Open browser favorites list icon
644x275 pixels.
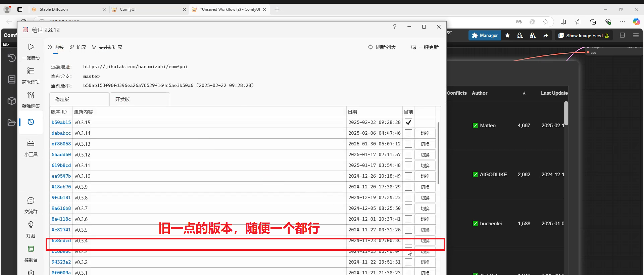click(578, 22)
